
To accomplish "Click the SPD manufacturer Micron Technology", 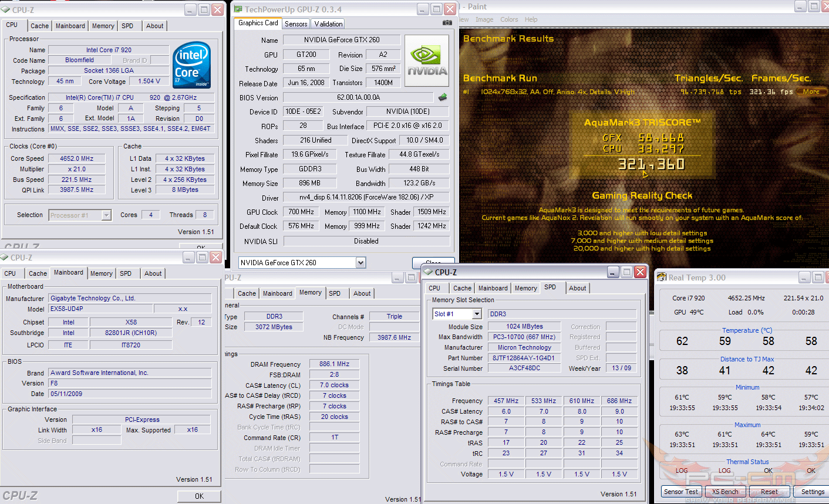I will click(524, 347).
